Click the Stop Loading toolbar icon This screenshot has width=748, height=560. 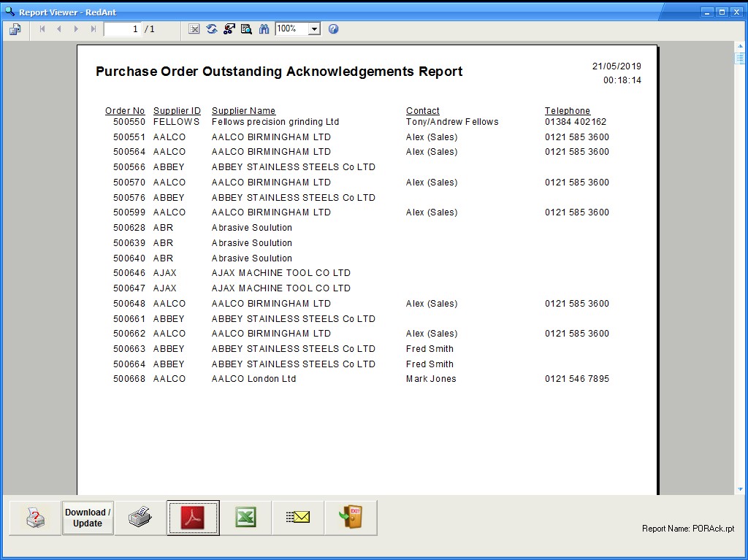pyautogui.click(x=194, y=29)
